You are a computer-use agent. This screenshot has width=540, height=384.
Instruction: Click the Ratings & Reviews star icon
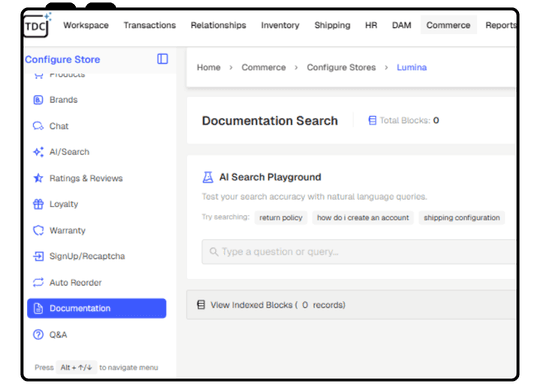[38, 178]
